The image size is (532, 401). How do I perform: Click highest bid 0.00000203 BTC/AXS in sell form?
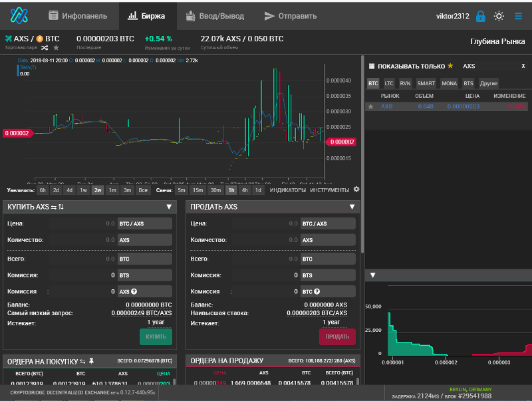(317, 313)
